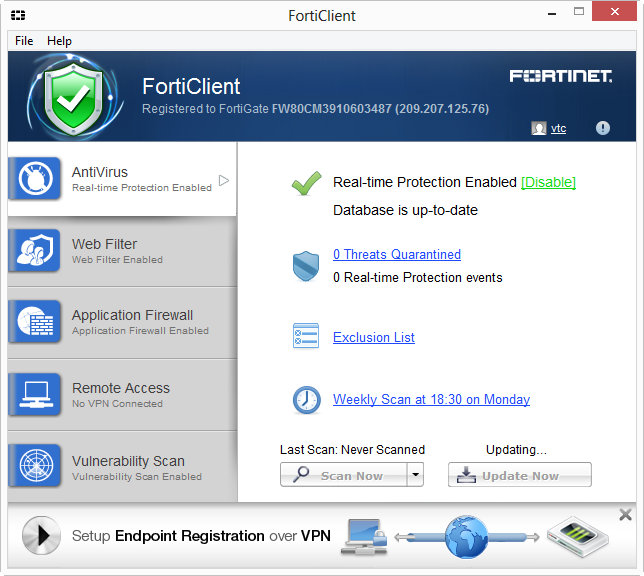Disable Real-time Protection via the Disable link
Image resolution: width=644 pixels, height=576 pixels.
[x=548, y=182]
